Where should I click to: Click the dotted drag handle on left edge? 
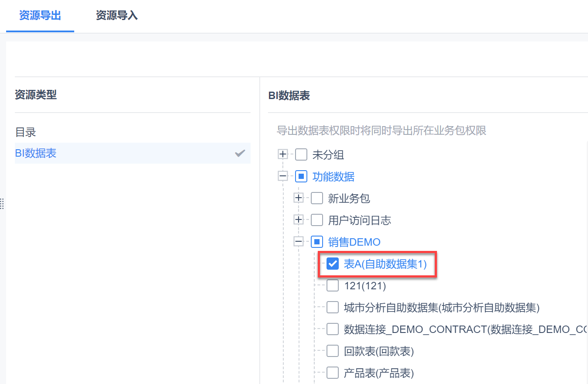pyautogui.click(x=2, y=203)
